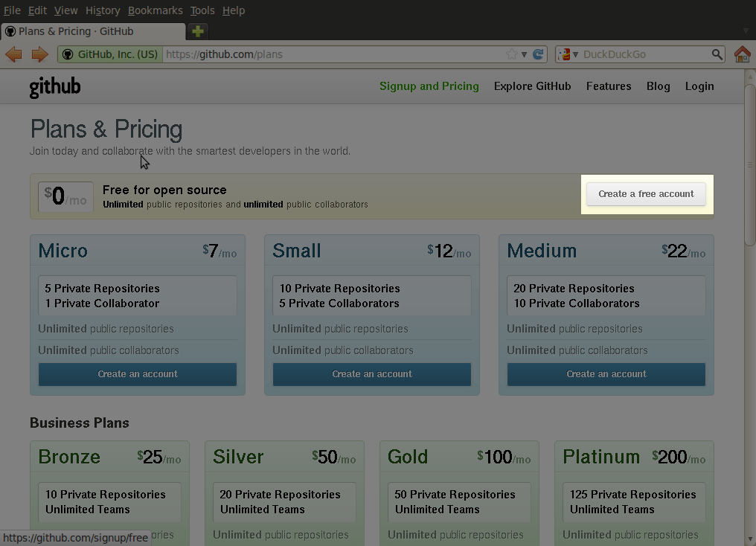756x546 pixels.
Task: Open the Tools menu
Action: click(x=202, y=10)
